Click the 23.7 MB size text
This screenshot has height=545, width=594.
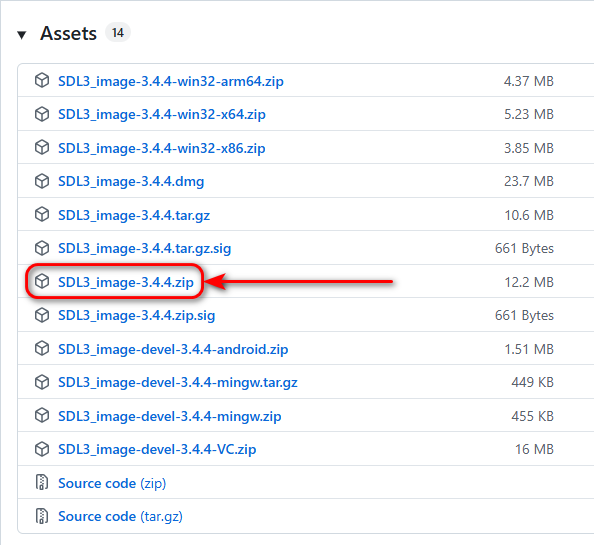point(529,181)
